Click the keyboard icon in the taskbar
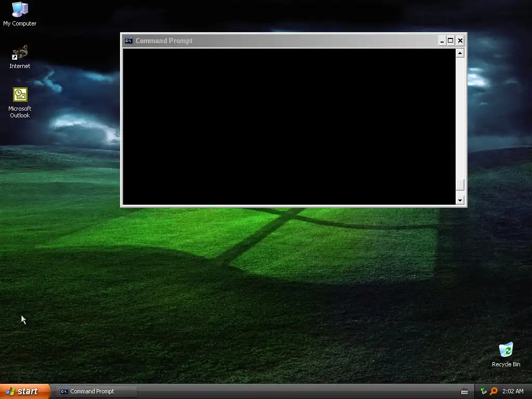 click(x=464, y=392)
